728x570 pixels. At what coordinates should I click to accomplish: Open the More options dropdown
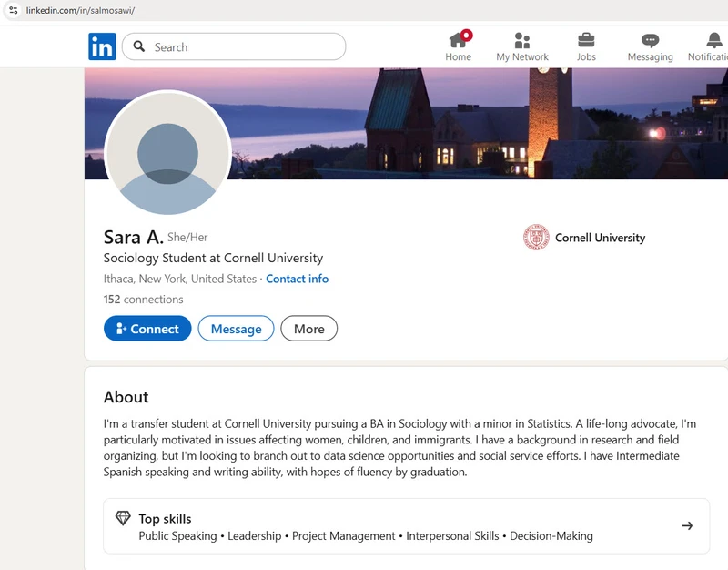coord(308,329)
